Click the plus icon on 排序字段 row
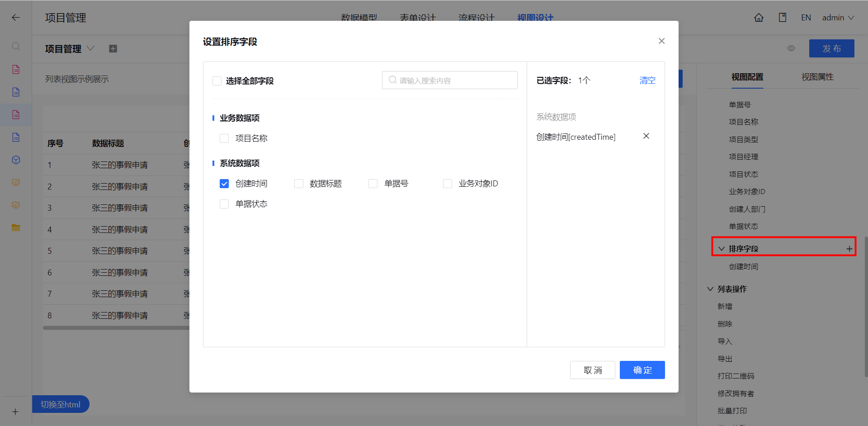Viewport: 868px width, 426px height. 849,249
